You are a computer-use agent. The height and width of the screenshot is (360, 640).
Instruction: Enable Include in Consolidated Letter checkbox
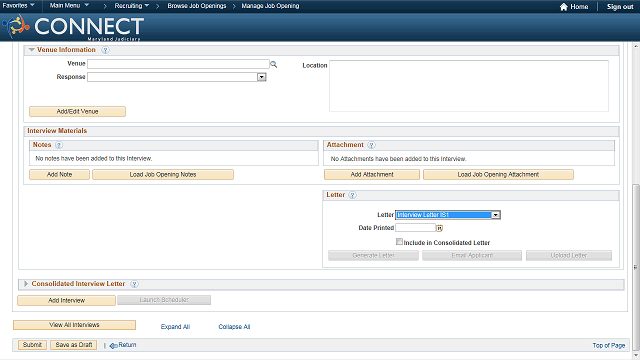pyautogui.click(x=399, y=242)
